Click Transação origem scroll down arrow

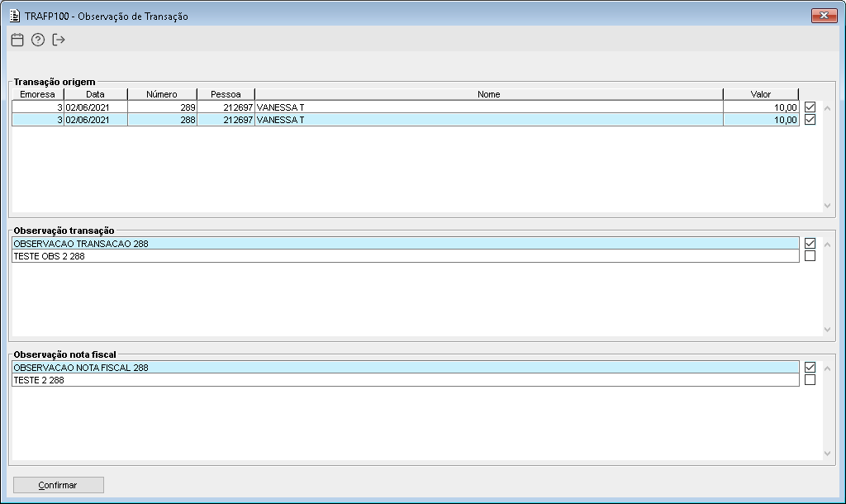pyautogui.click(x=827, y=206)
